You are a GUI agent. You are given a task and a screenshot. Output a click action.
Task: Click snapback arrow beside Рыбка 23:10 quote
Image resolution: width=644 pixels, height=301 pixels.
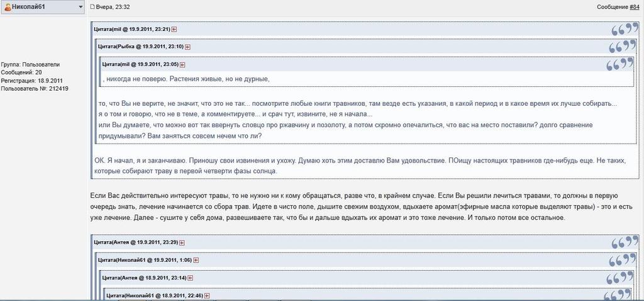187,47
